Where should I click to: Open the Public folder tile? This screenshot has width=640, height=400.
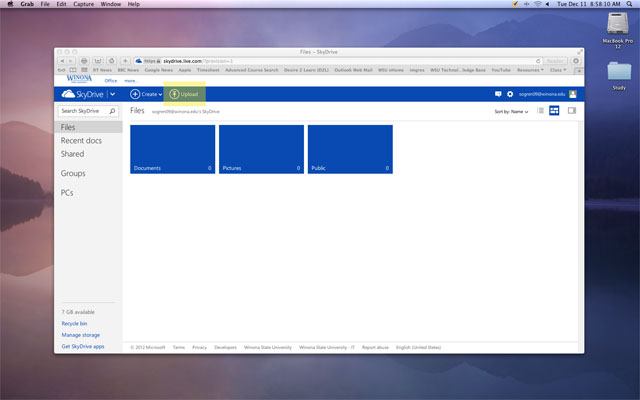[x=350, y=149]
